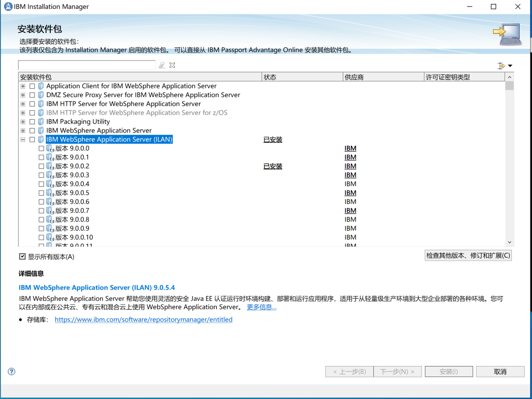
Task: Click package icon for IBM WebSphere Application Server (ILAN)
Action: tap(41, 139)
